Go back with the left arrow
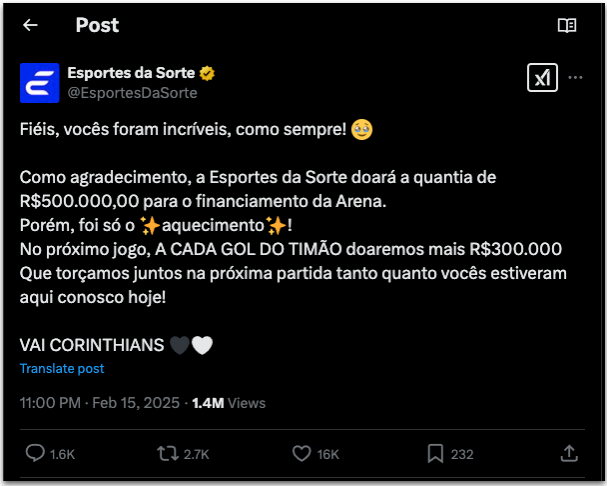Screen dimensions: 607x486 pos(30,25)
